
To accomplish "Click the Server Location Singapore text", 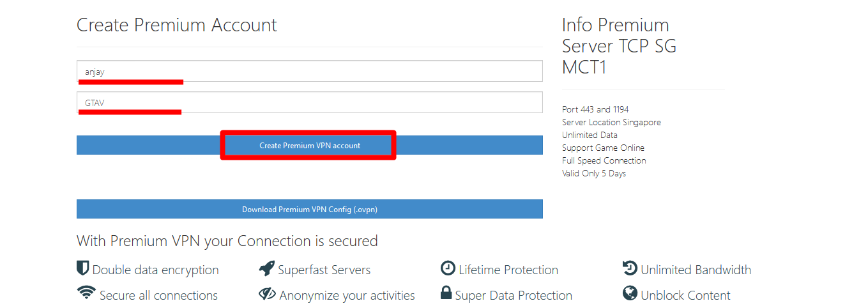I will click(611, 122).
